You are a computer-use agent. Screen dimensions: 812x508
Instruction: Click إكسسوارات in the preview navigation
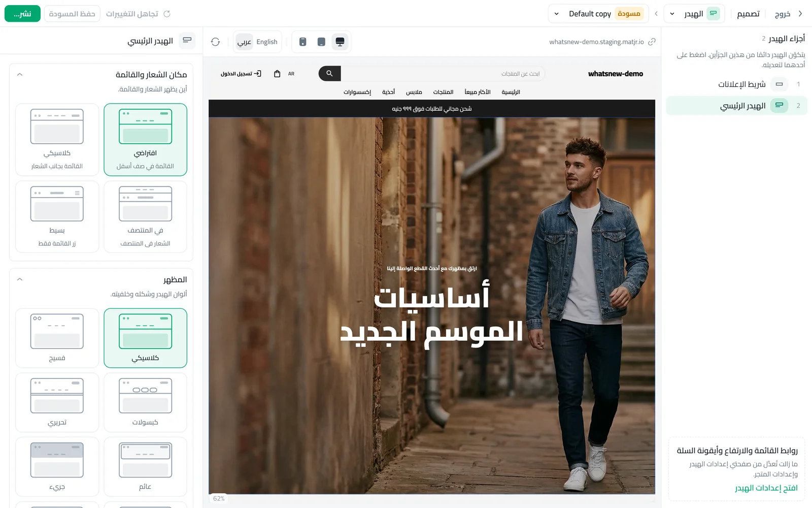pos(357,92)
